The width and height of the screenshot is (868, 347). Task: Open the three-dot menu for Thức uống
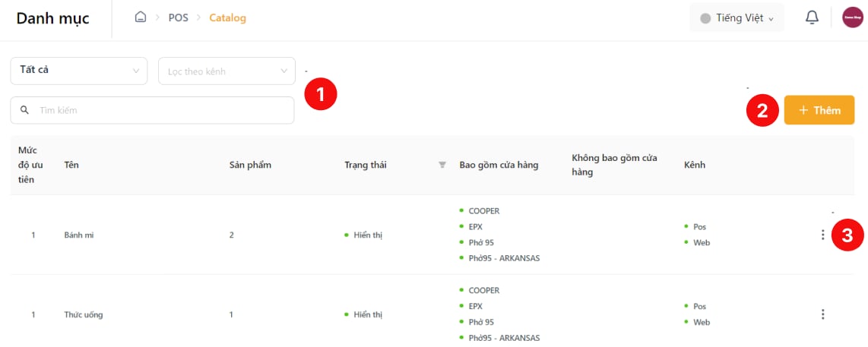tap(822, 314)
